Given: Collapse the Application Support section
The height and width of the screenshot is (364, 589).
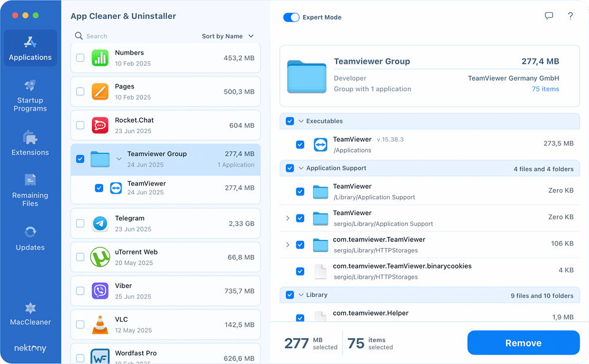Looking at the screenshot, I should pos(301,168).
